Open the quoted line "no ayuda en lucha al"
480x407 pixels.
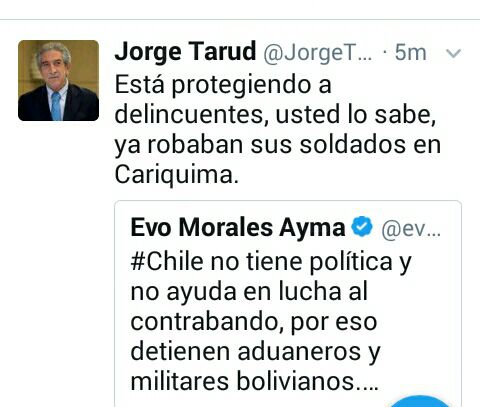pyautogui.click(x=249, y=291)
